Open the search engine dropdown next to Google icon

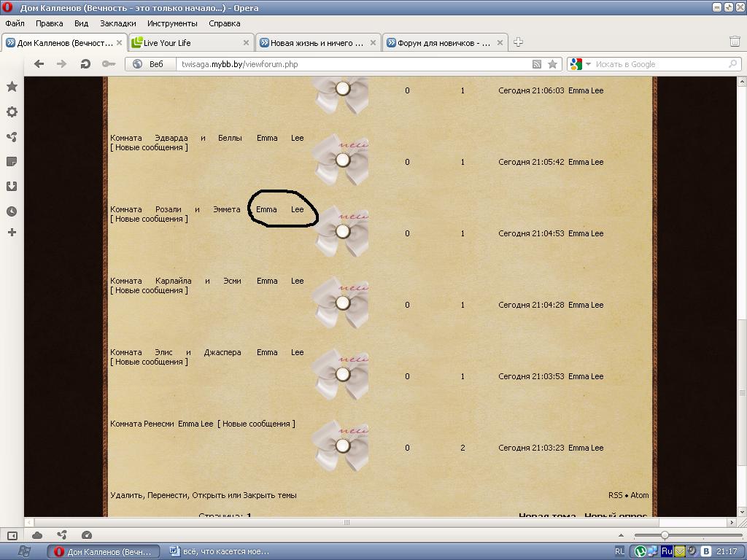(589, 64)
